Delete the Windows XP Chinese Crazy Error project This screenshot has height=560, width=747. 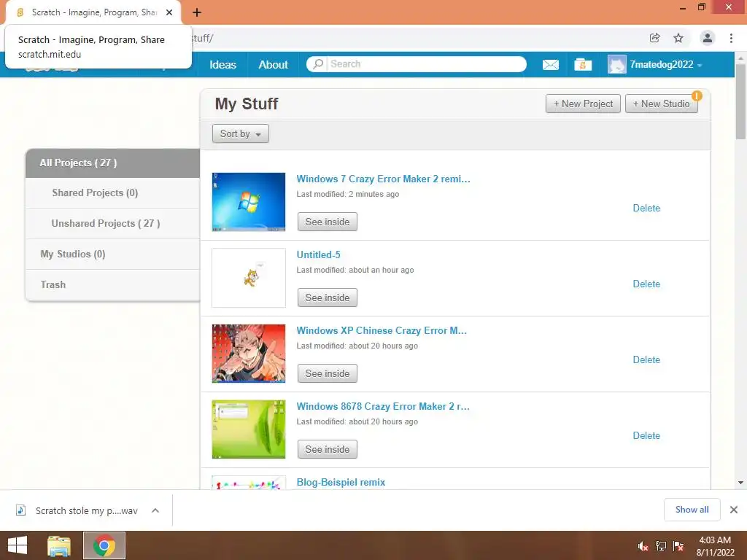click(646, 359)
